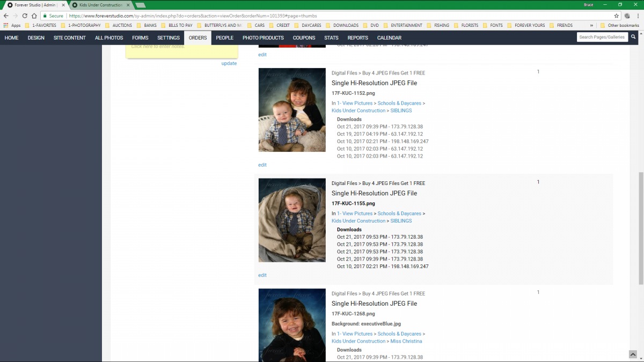Open BILLS TO PAY bookmark folder
Viewport: 644px width, 362px height.
click(x=177, y=25)
